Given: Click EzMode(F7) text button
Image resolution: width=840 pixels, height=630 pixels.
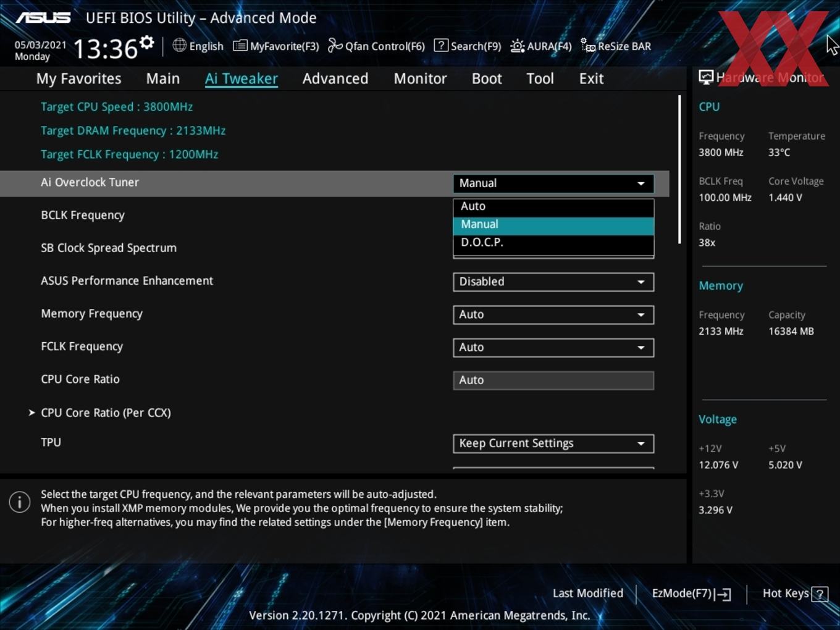Looking at the screenshot, I should [x=682, y=594].
